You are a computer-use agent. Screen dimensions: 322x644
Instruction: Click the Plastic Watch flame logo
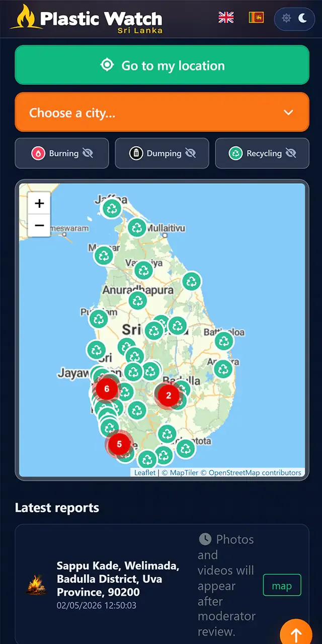(26, 18)
